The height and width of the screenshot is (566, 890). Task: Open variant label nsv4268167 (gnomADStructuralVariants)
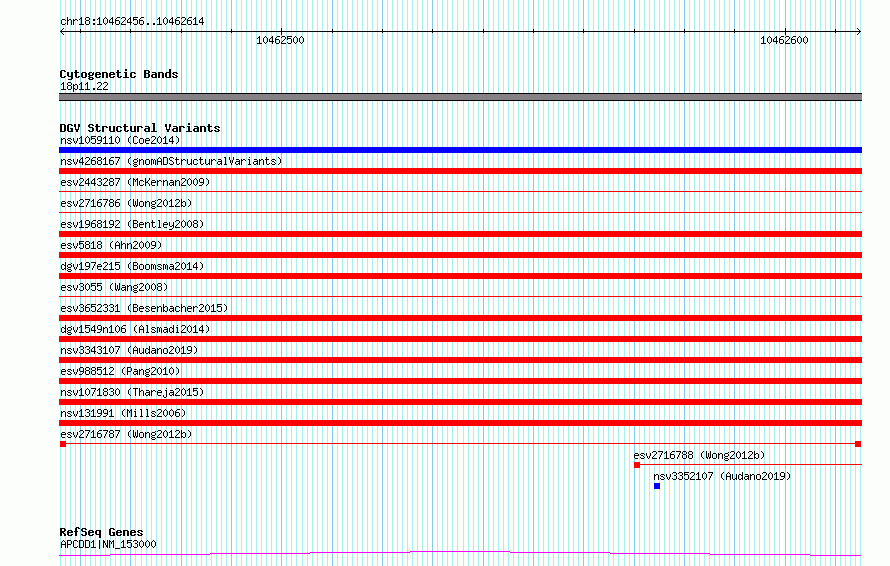click(x=171, y=161)
